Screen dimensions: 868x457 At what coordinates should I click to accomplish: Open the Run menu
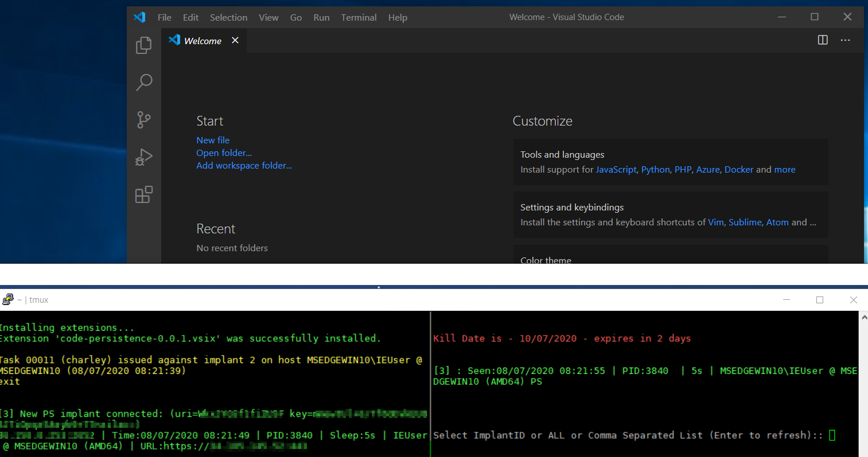tap(321, 17)
